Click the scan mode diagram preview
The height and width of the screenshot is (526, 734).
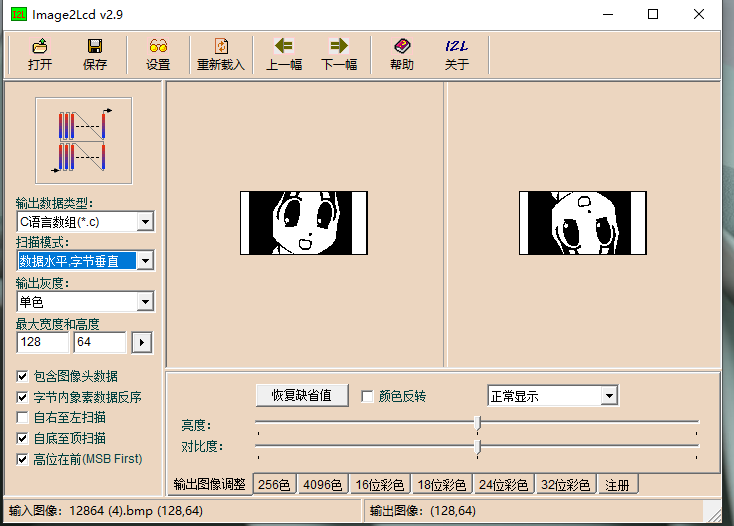click(84, 141)
